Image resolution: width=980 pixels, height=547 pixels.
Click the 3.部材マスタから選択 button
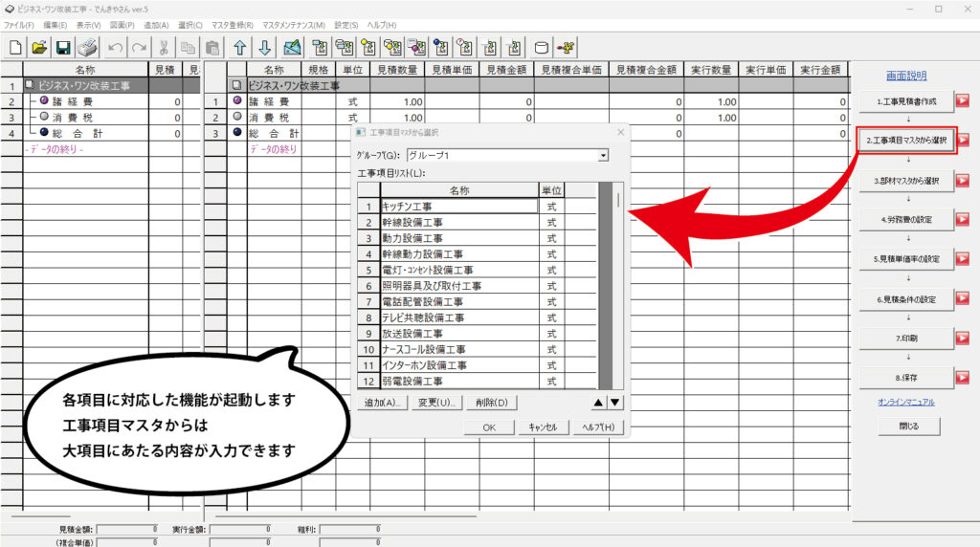click(x=906, y=181)
